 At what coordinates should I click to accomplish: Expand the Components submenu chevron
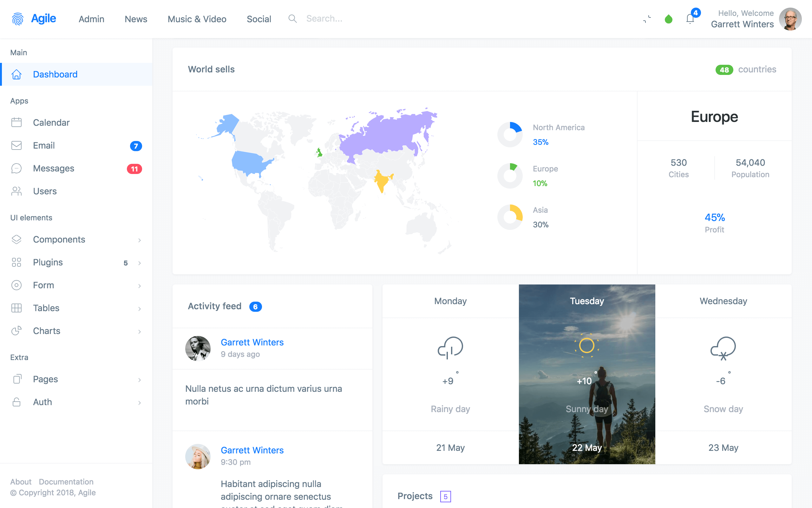pos(140,240)
